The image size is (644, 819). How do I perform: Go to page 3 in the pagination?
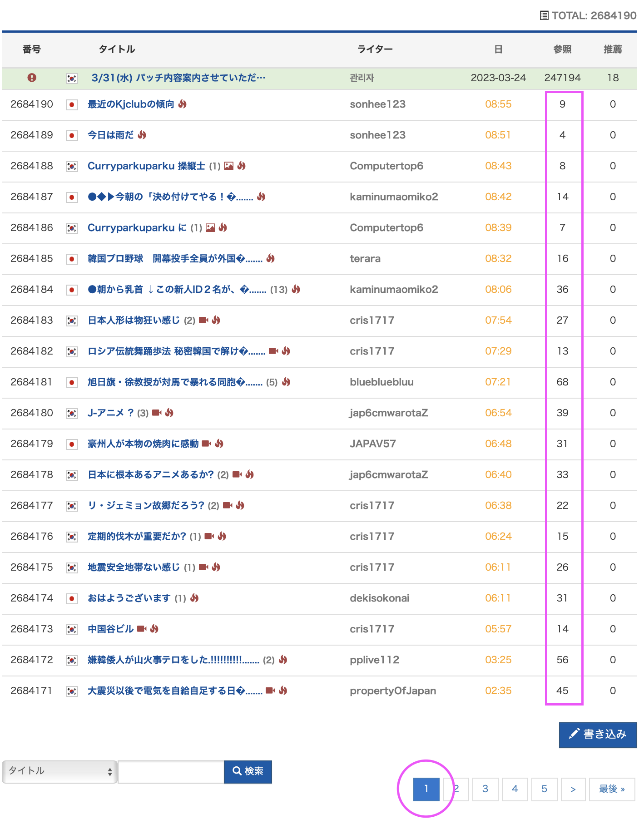pos(485,789)
